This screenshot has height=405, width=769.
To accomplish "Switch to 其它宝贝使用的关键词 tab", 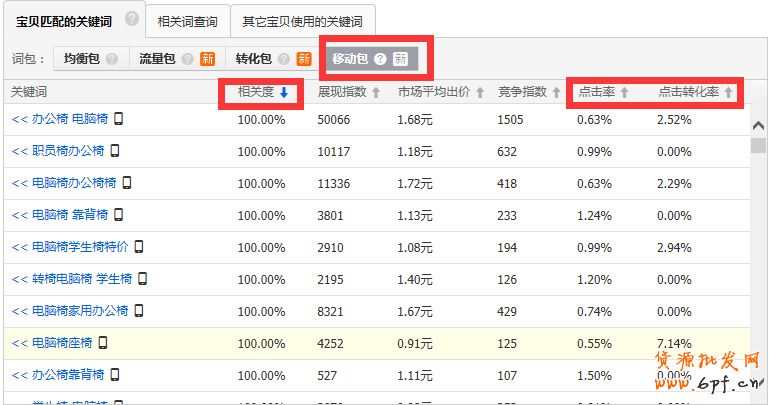I will point(302,20).
